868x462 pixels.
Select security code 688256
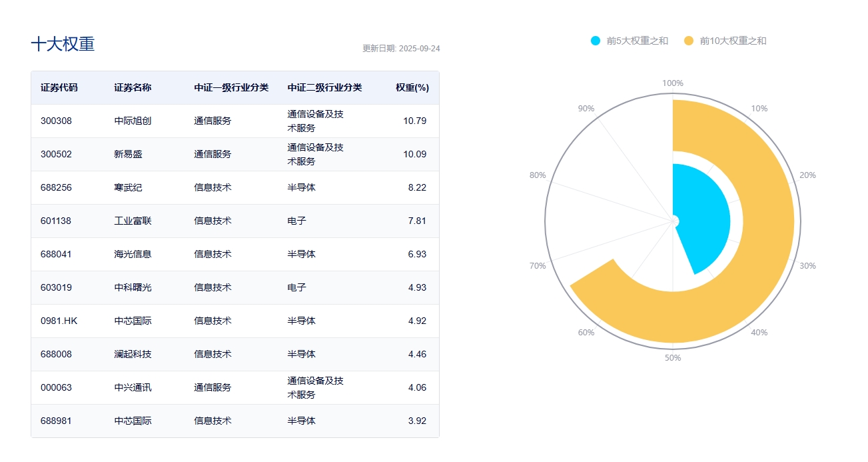[56, 187]
